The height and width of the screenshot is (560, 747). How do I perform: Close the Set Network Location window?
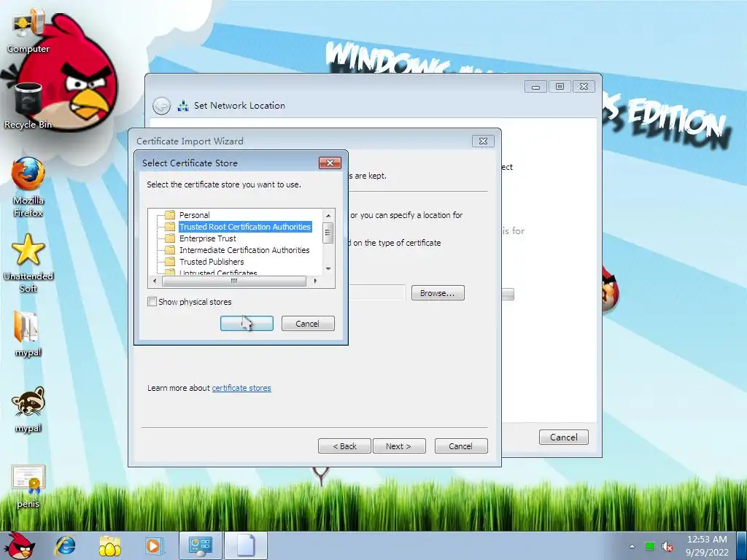point(584,87)
